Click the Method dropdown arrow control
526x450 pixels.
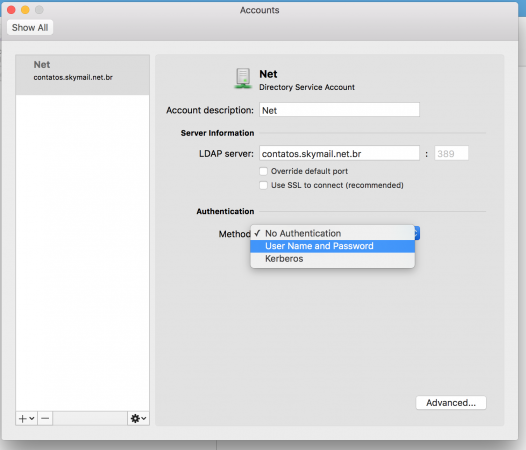[x=417, y=233]
